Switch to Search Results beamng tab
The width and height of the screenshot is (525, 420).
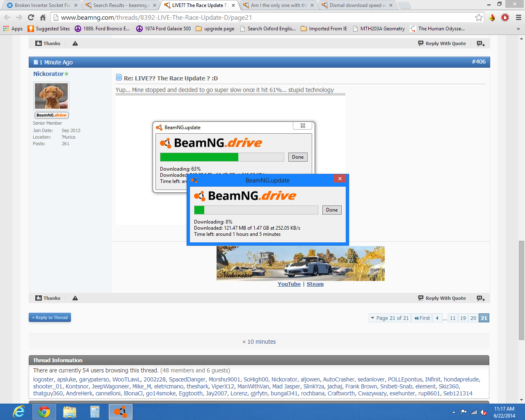(x=121, y=5)
